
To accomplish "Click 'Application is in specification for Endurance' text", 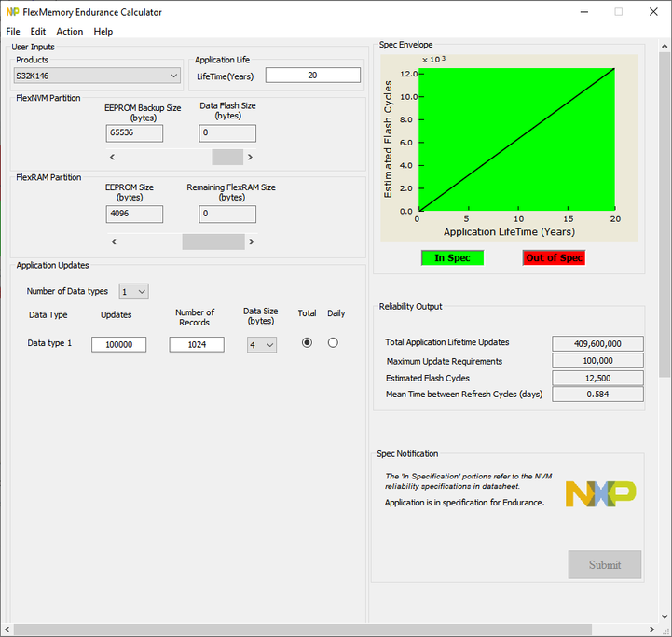I will tap(464, 503).
